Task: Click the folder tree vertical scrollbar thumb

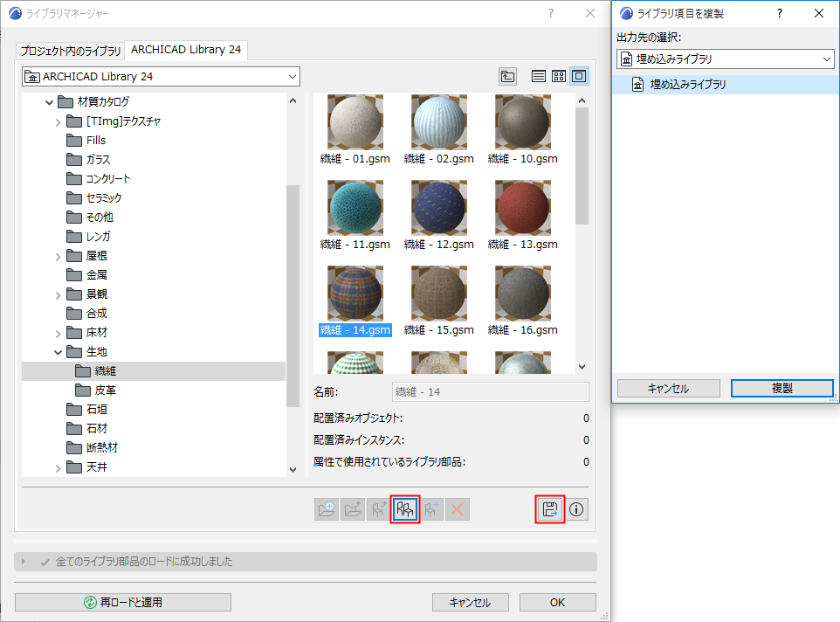Action: (293, 296)
